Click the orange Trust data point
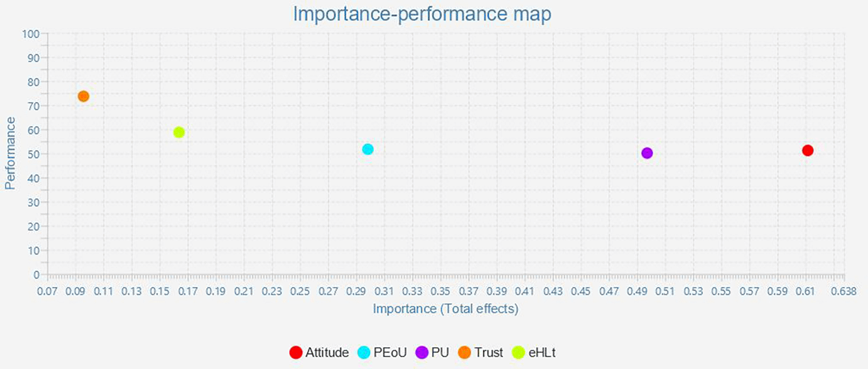 pos(83,96)
